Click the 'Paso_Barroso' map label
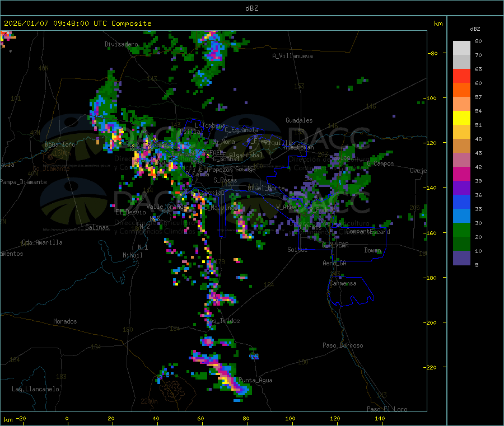Screen dimensions: 504x426 pyautogui.click(x=343, y=345)
